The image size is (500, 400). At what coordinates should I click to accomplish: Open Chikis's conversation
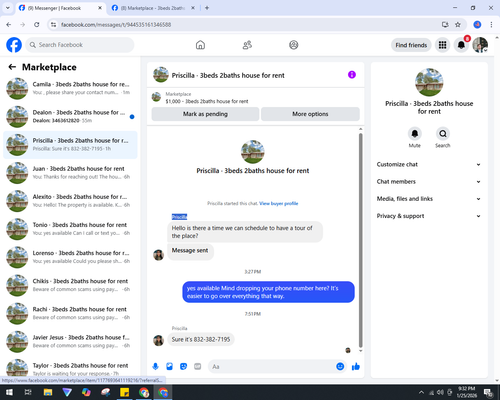click(x=70, y=285)
